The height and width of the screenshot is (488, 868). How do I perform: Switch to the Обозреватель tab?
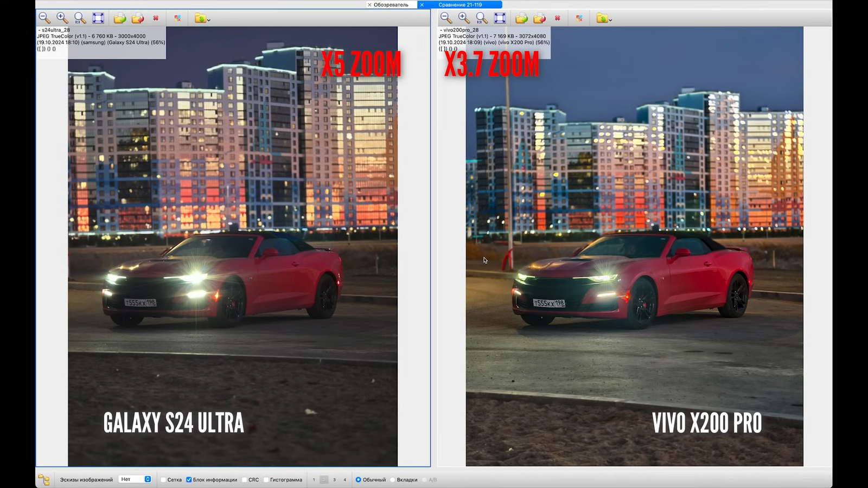pyautogui.click(x=391, y=4)
